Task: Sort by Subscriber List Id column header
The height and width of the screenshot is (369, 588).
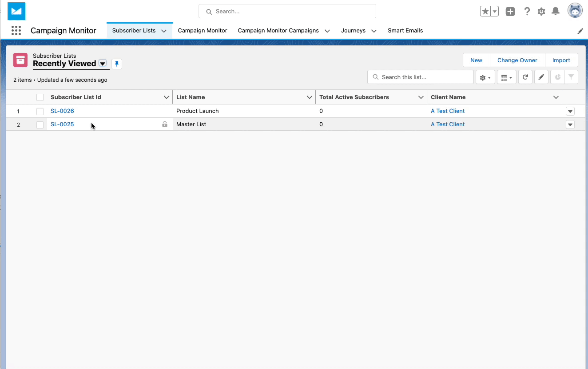Action: [76, 97]
